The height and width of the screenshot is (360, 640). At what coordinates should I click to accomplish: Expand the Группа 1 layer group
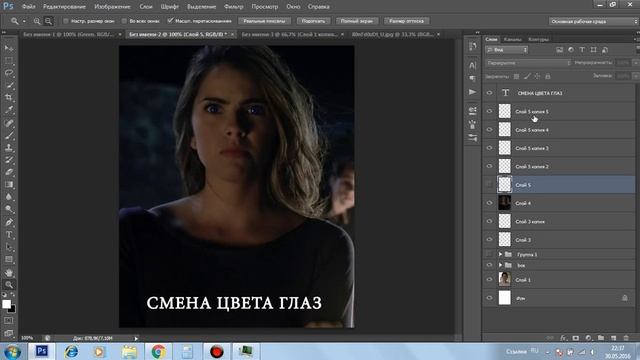(500, 254)
